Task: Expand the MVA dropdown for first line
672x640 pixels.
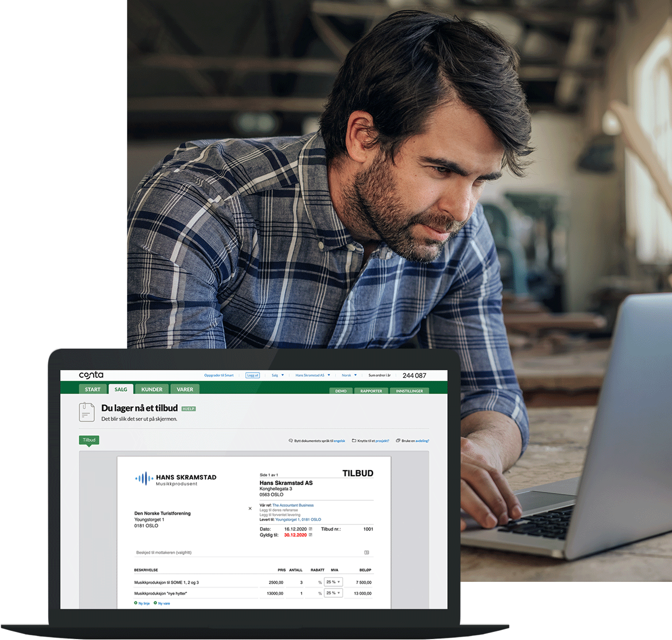Action: [x=333, y=582]
